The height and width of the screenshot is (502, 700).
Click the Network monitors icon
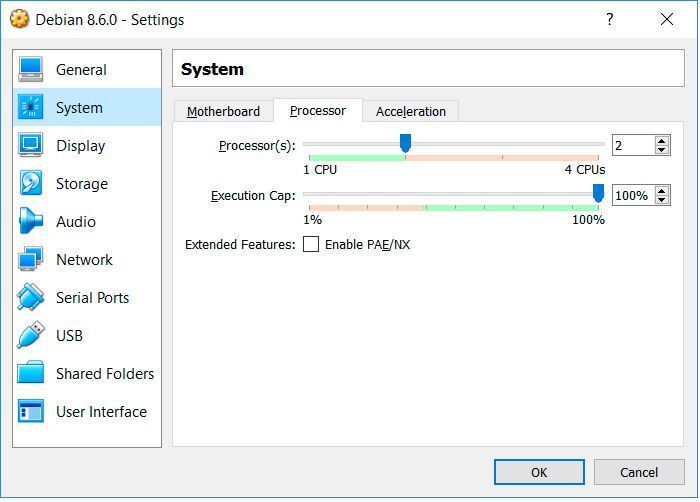(x=31, y=259)
